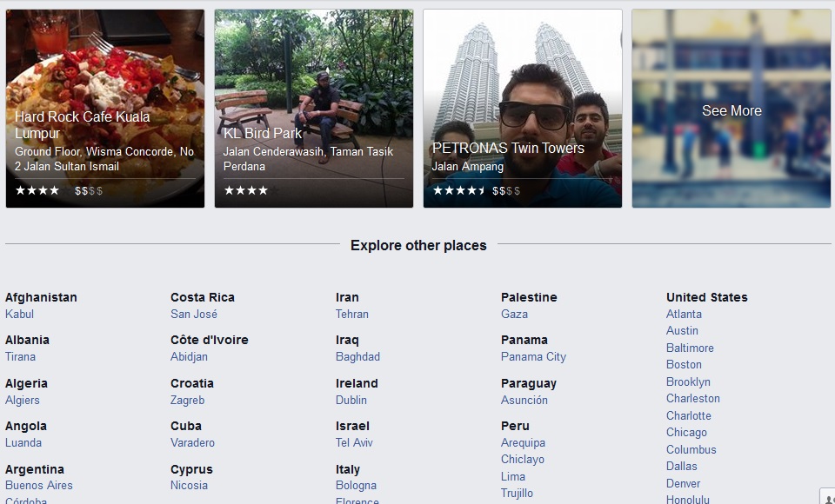Screen dimensions: 835x504
Task: Select the Israel country heading
Action: click(352, 427)
